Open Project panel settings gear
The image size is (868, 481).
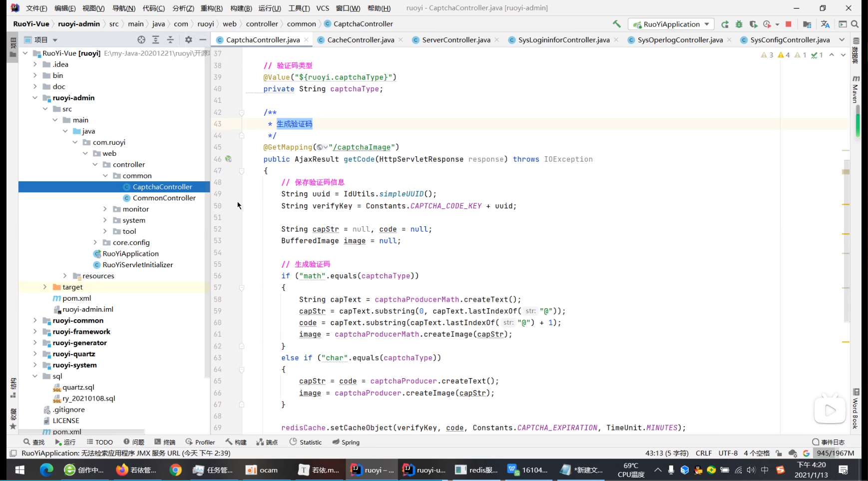click(188, 39)
